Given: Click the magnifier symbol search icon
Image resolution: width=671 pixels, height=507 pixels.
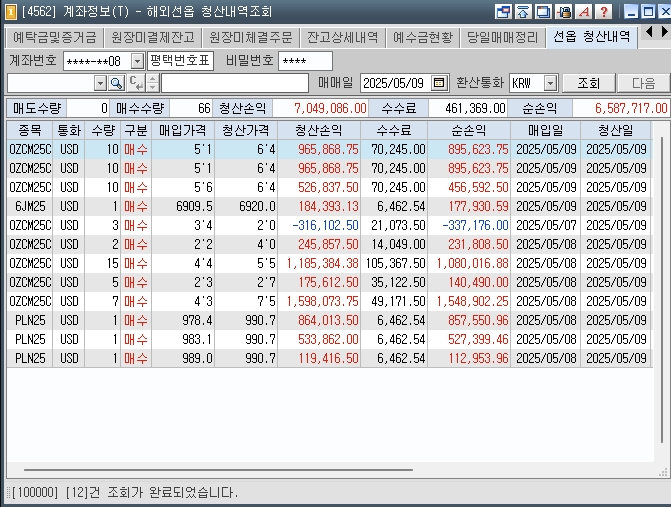Looking at the screenshot, I should point(116,83).
